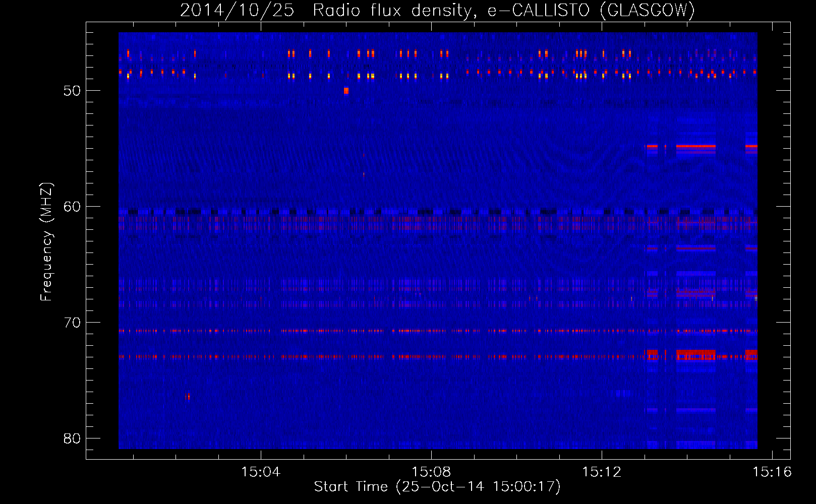Click the isolated red burst near 50 MHz

tap(346, 91)
